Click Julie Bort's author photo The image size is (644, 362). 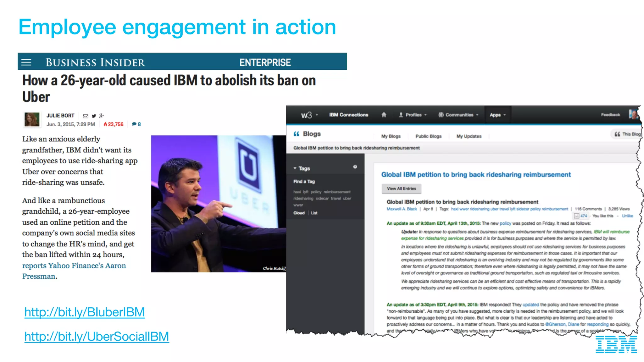click(32, 120)
